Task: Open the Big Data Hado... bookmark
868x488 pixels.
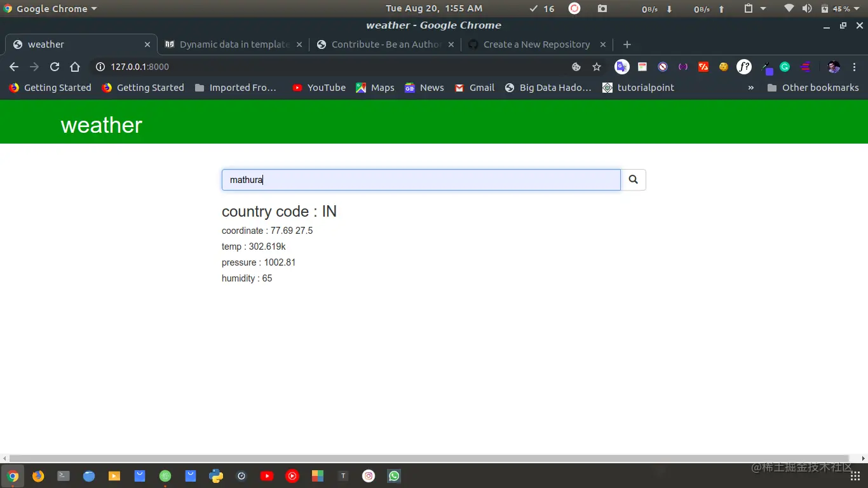Action: click(x=548, y=88)
